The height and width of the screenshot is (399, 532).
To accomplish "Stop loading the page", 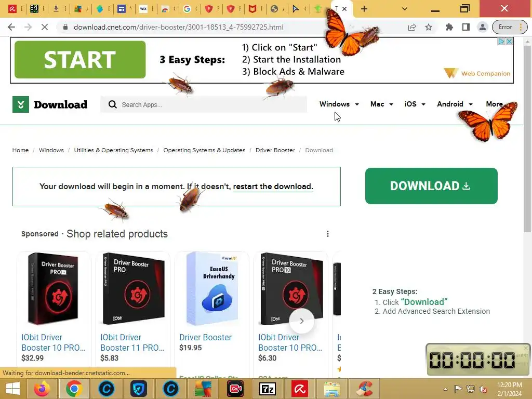I will click(45, 27).
